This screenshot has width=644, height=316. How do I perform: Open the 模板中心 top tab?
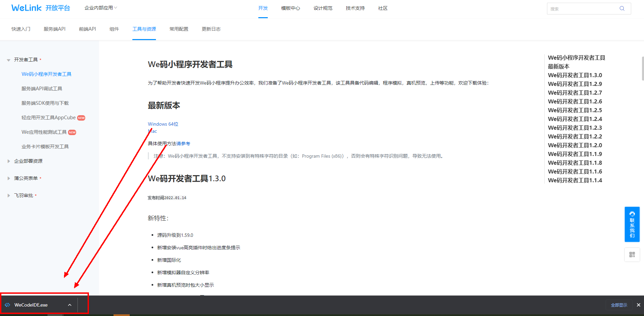291,8
